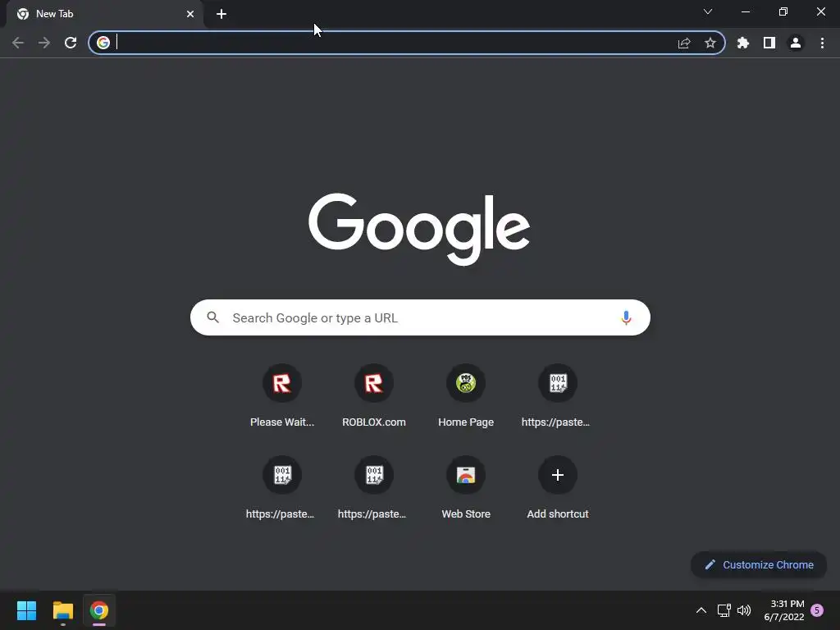840x630 pixels.
Task: Click the Google icon in address bar
Action: (x=103, y=43)
